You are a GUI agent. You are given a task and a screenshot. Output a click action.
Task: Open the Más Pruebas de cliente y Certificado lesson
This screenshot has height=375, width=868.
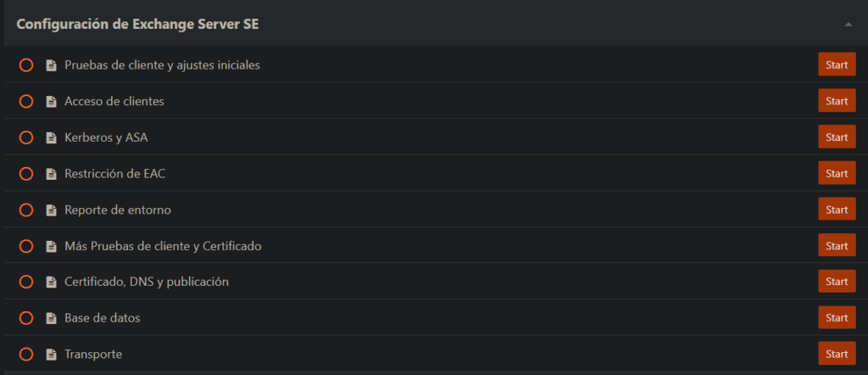[163, 246]
